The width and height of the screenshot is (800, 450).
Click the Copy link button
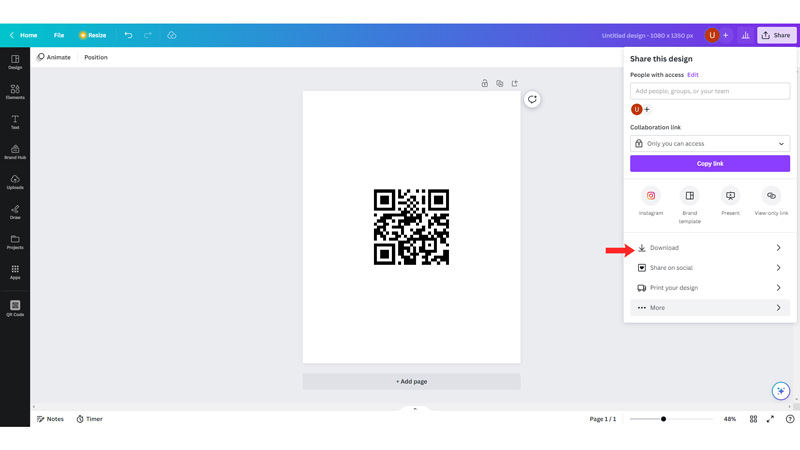[710, 164]
